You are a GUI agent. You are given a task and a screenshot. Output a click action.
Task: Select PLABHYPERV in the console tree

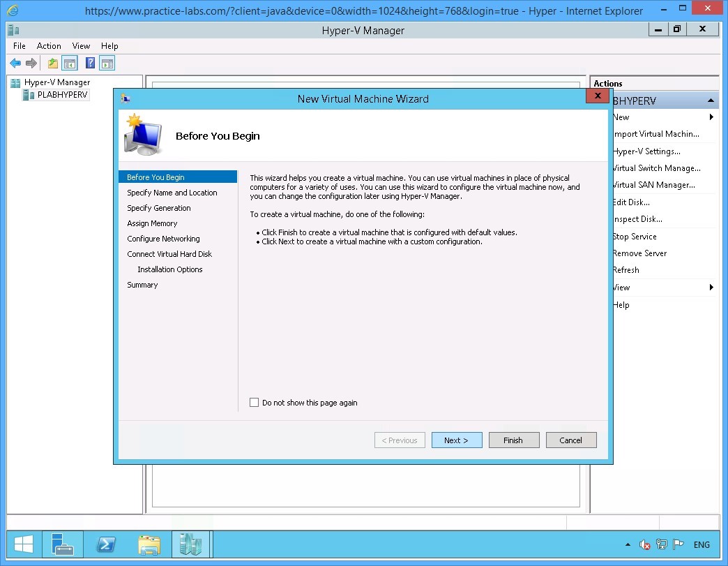[x=60, y=95]
